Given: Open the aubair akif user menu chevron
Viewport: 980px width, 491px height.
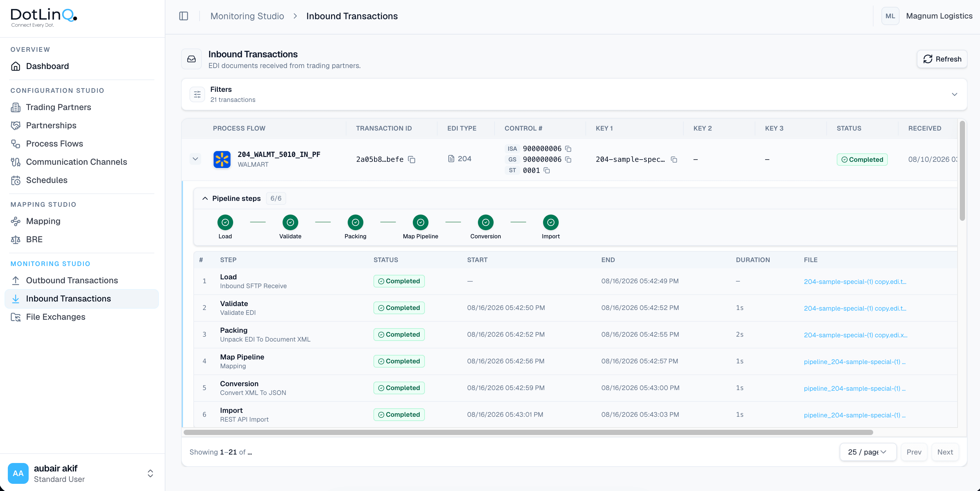Looking at the screenshot, I should click(150, 473).
